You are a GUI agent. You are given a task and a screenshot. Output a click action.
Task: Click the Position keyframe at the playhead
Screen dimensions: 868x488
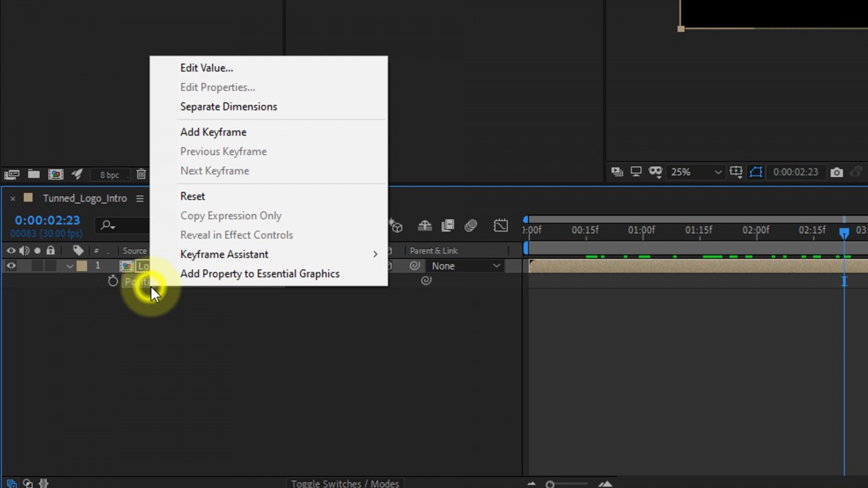[844, 281]
